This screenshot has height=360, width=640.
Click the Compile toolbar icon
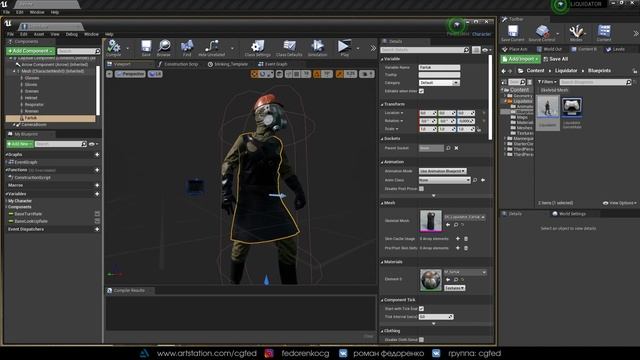point(113,48)
